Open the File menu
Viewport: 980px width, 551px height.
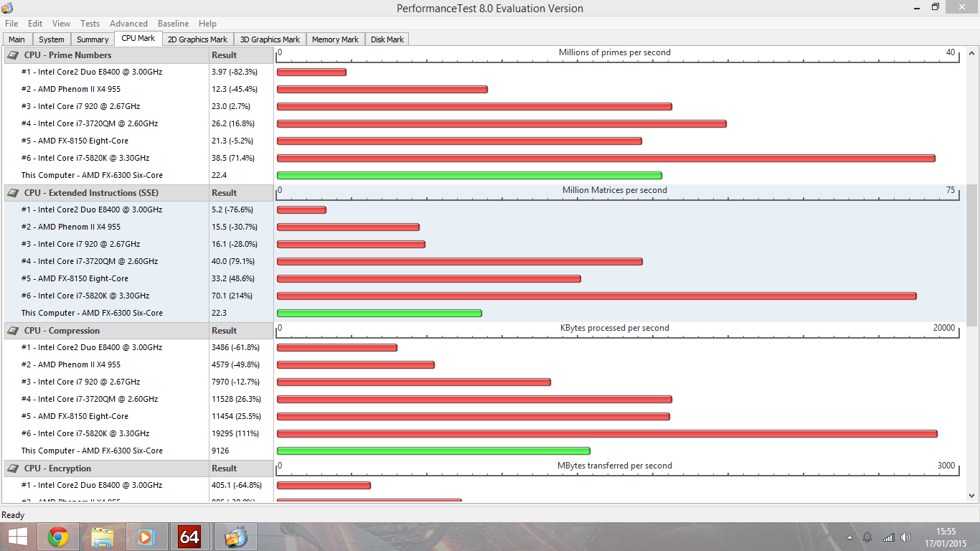(x=11, y=24)
